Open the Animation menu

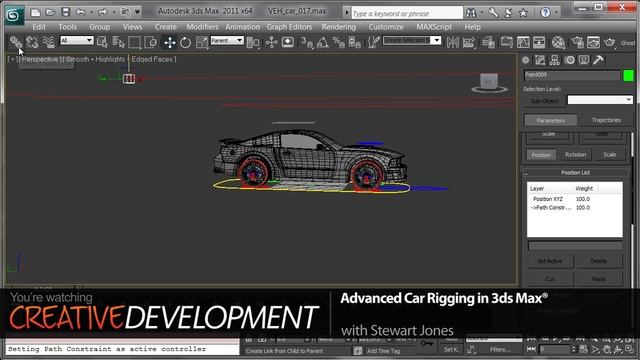(242, 27)
